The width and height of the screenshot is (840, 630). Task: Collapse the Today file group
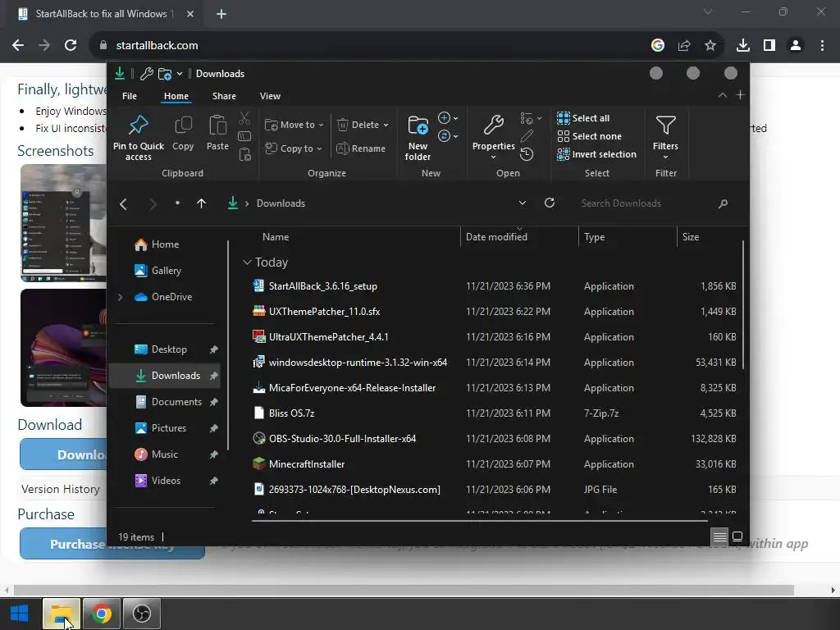[x=247, y=262]
